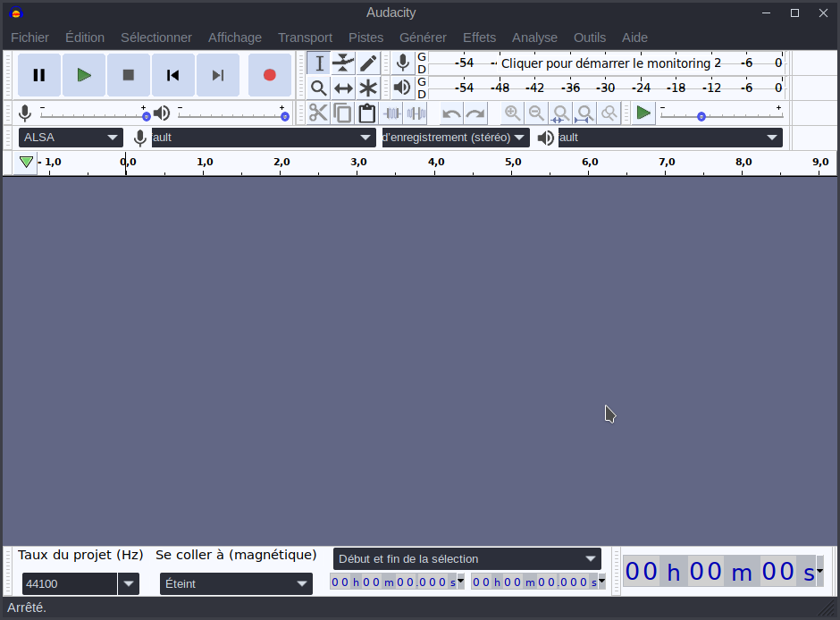
Task: Select the Draw pencil tool
Action: 368,63
